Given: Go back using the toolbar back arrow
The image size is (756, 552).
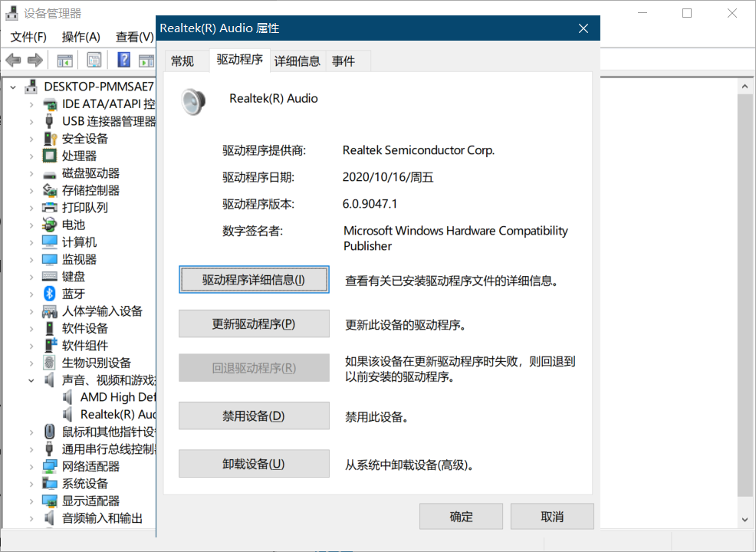Looking at the screenshot, I should tap(13, 61).
